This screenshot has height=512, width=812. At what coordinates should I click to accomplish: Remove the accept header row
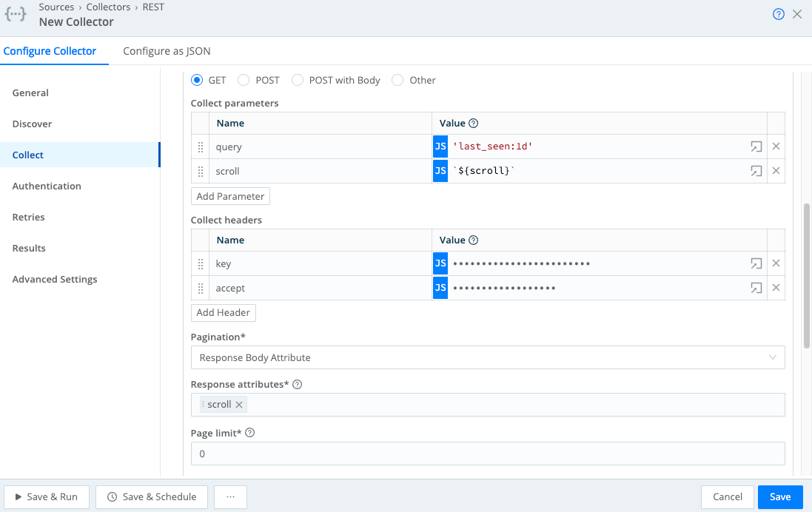(776, 287)
